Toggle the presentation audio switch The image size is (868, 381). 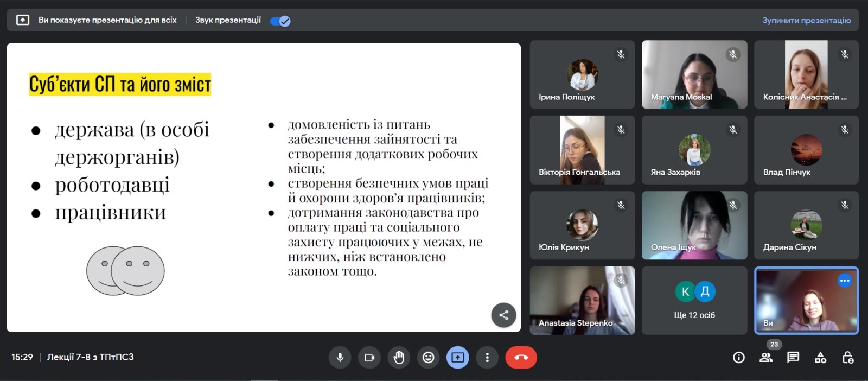(x=280, y=21)
